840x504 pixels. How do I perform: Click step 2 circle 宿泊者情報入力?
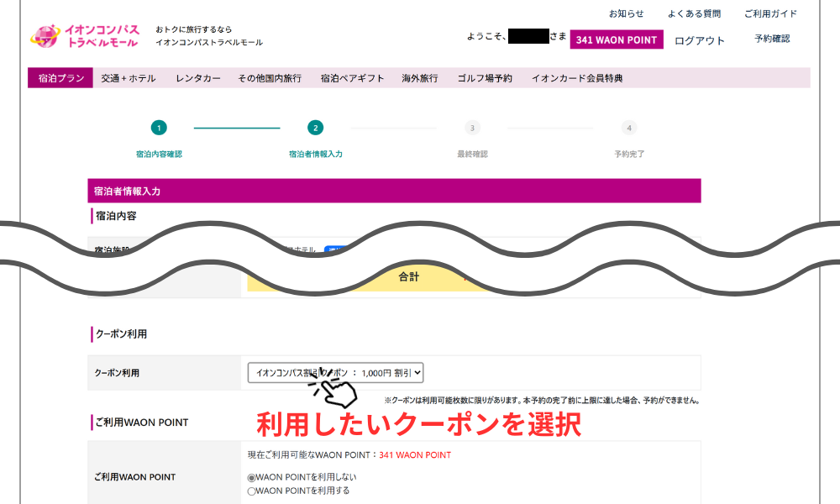[x=316, y=128]
